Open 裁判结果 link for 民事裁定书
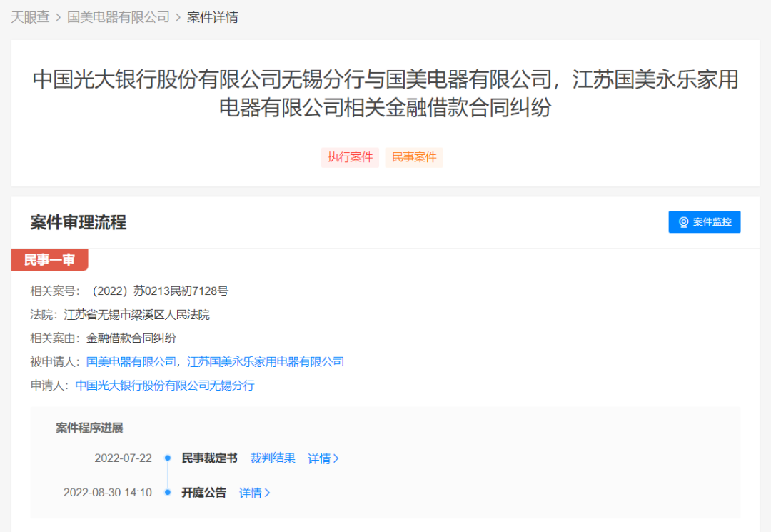This screenshot has height=532, width=771. pos(273,458)
